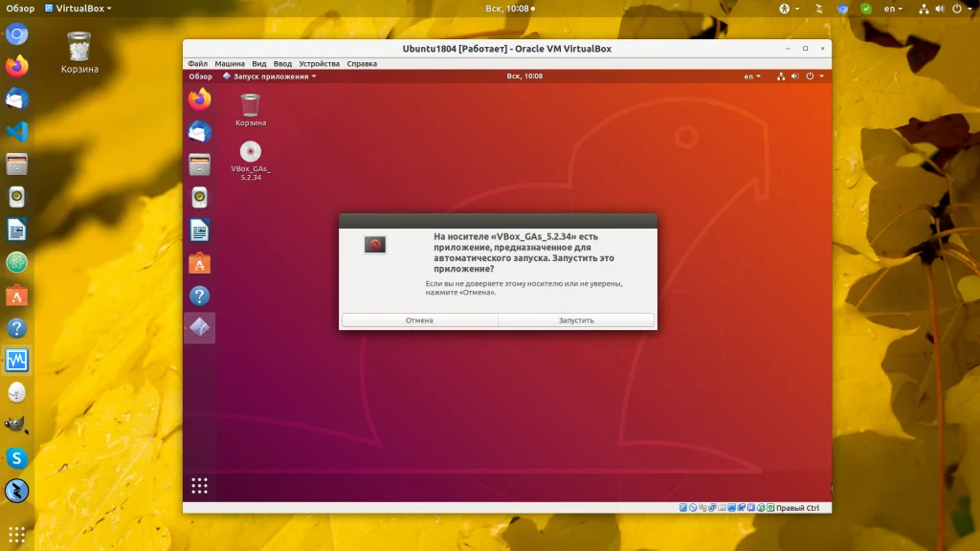Open the Справка menu in VirtualBox
Image resolution: width=980 pixels, height=551 pixels.
361,64
